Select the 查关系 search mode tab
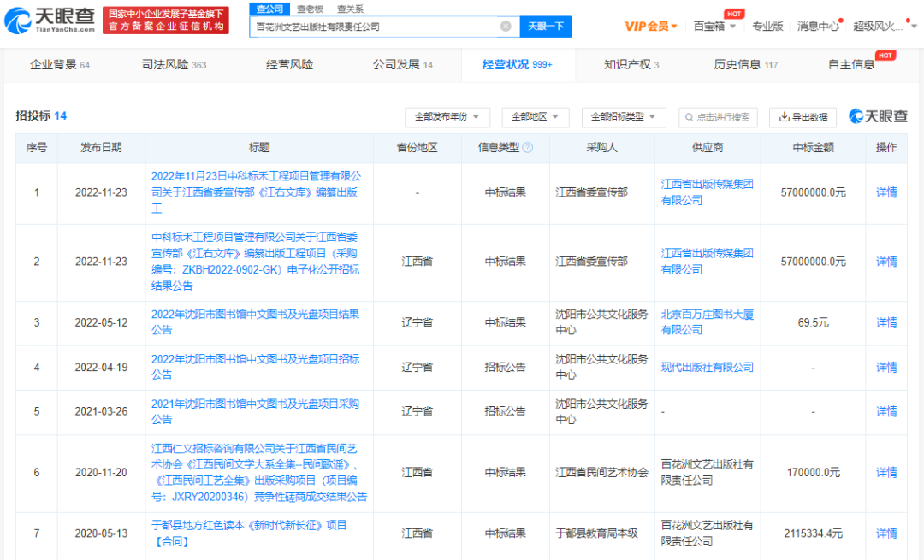Viewport: 924px width, 560px height. click(350, 9)
